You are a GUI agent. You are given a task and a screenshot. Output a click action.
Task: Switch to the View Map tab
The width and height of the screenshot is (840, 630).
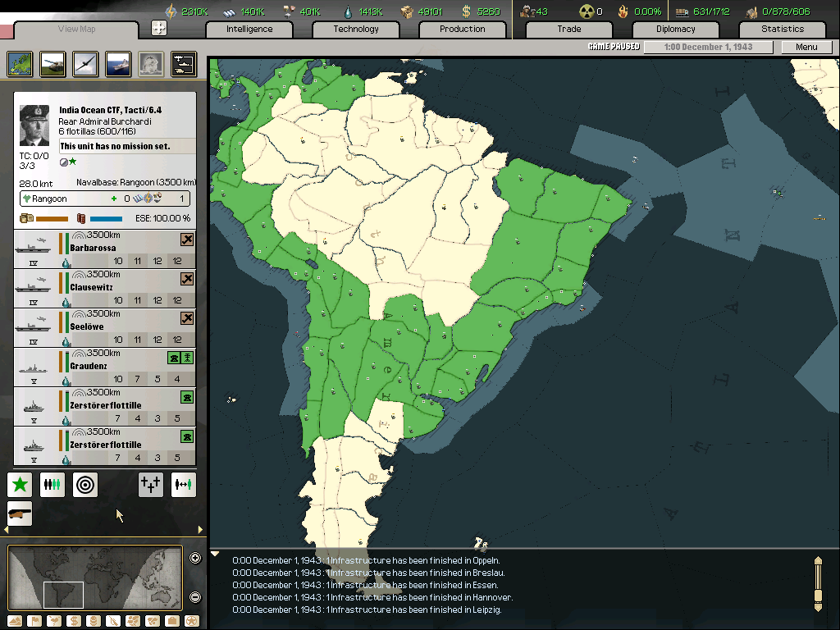76,29
